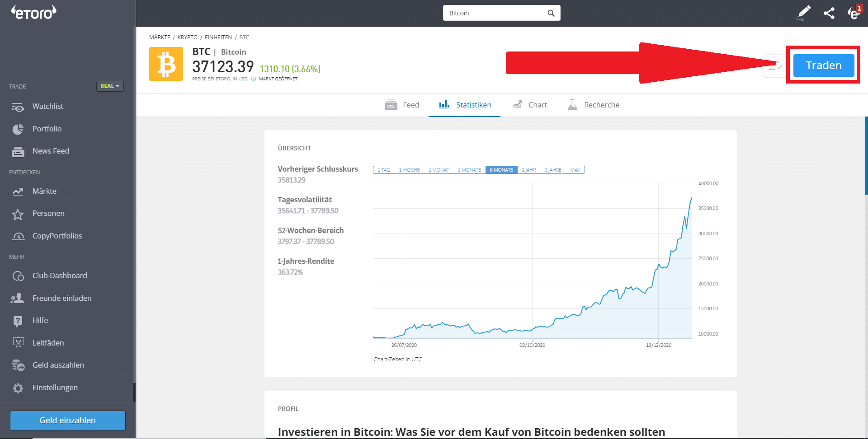The width and height of the screenshot is (868, 439).
Task: Click the Feed tab icon
Action: [391, 105]
